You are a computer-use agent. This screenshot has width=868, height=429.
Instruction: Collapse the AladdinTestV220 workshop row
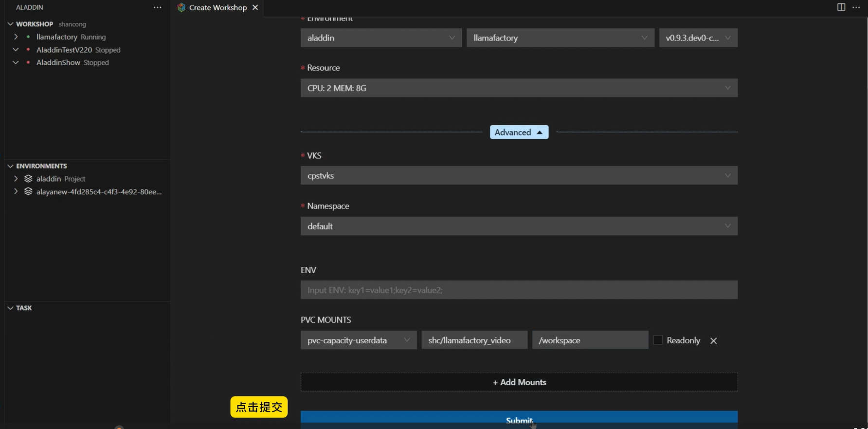16,50
